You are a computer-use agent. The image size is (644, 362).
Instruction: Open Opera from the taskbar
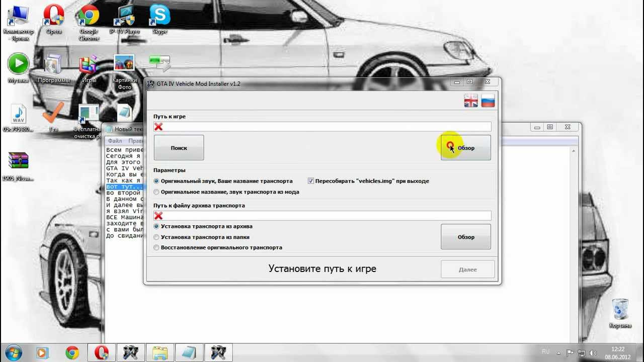point(102,353)
